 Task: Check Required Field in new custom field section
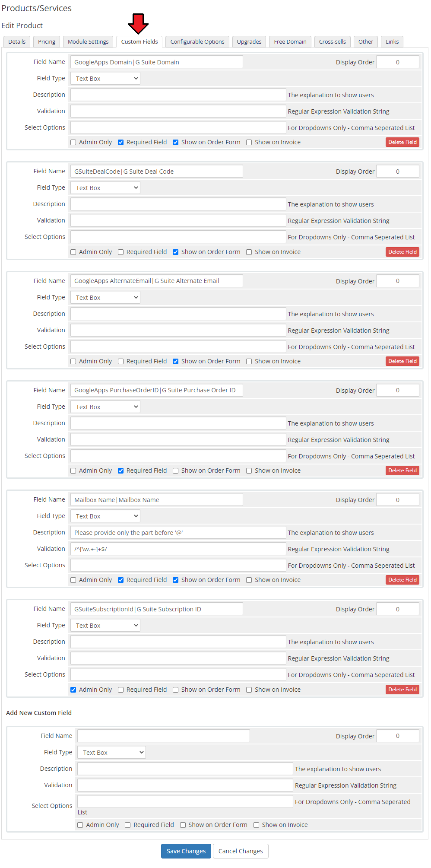(x=128, y=825)
